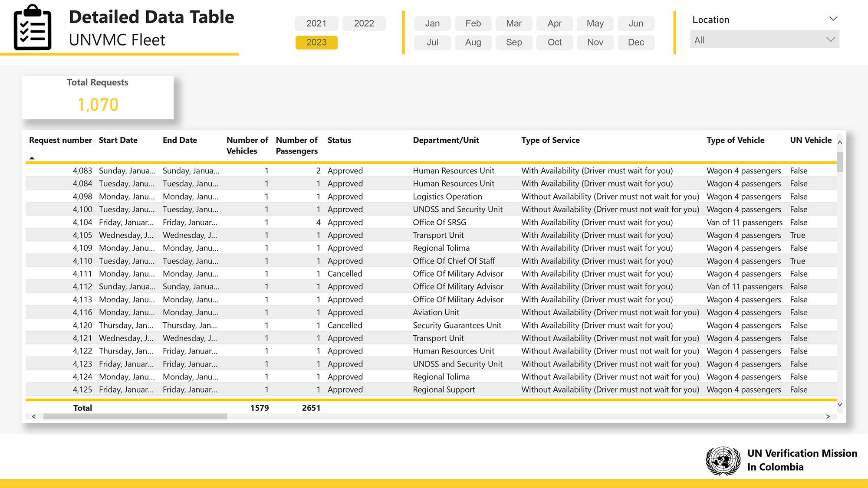Deselect the 2023 year filter
Image resolution: width=868 pixels, height=488 pixels.
(x=316, y=43)
